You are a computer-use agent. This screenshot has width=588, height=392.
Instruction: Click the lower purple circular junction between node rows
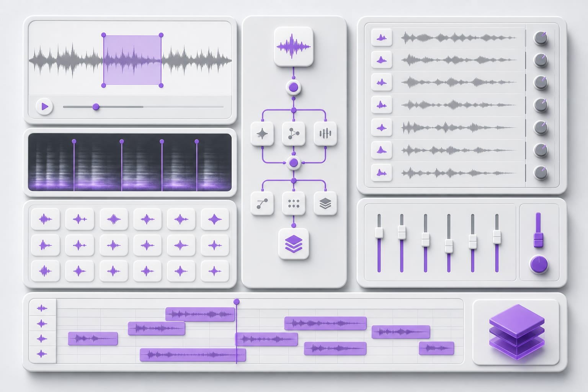pos(294,163)
